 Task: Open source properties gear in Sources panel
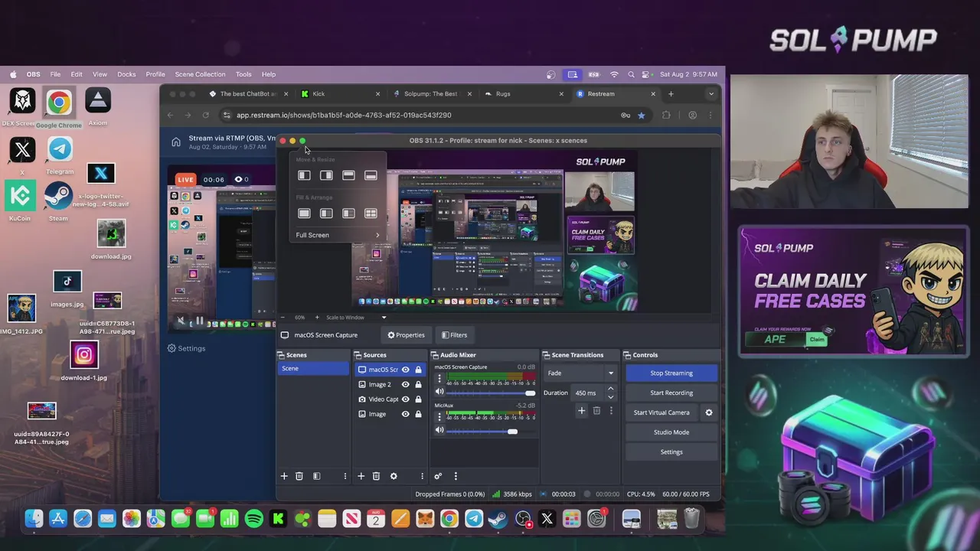[394, 476]
